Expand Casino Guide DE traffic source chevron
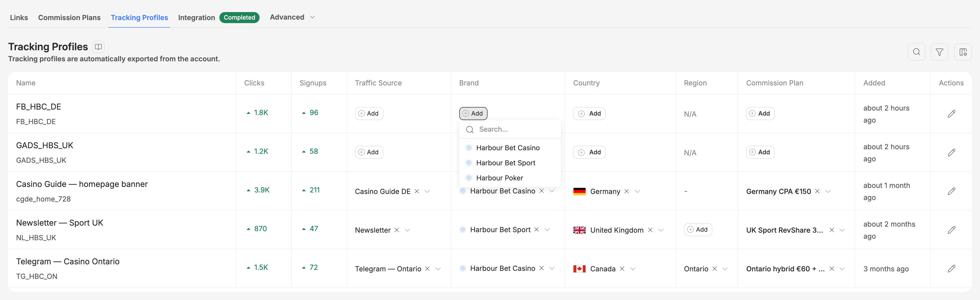 click(x=427, y=191)
